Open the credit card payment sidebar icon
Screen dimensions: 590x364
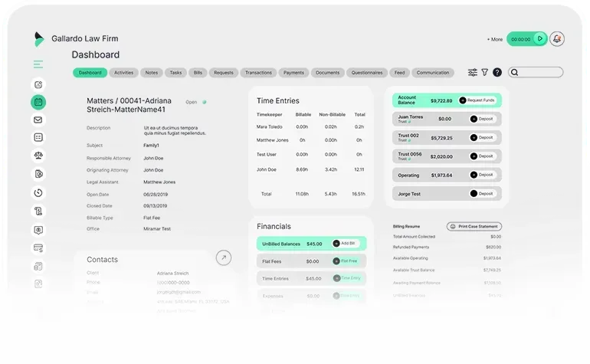38,248
